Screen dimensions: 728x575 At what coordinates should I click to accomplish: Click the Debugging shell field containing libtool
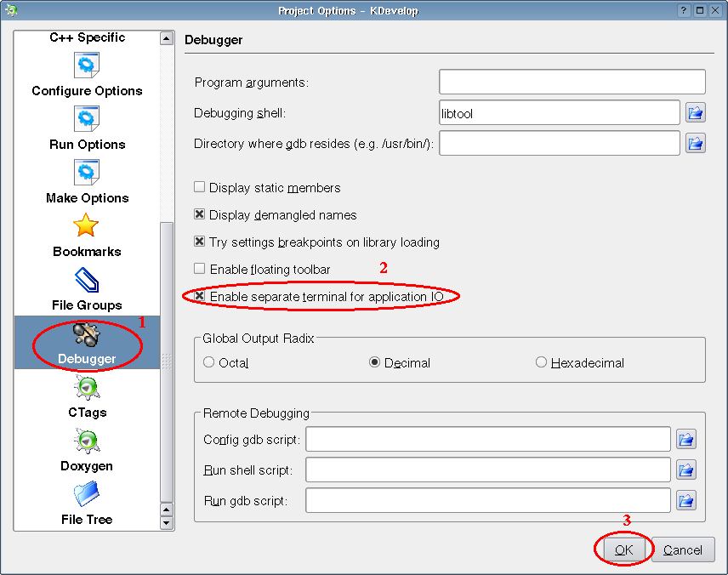(x=560, y=113)
